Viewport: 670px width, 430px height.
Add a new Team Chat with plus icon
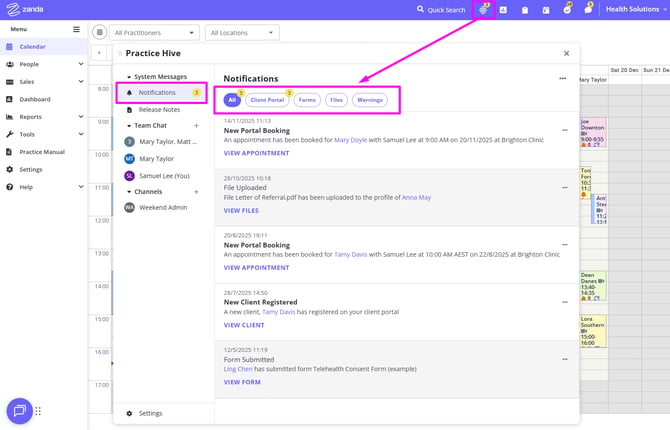(196, 125)
